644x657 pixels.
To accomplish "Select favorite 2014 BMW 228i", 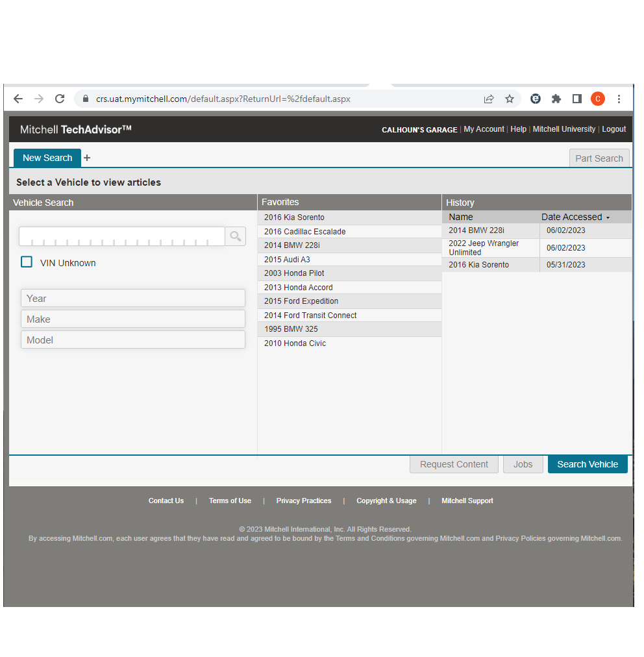I will [x=349, y=245].
